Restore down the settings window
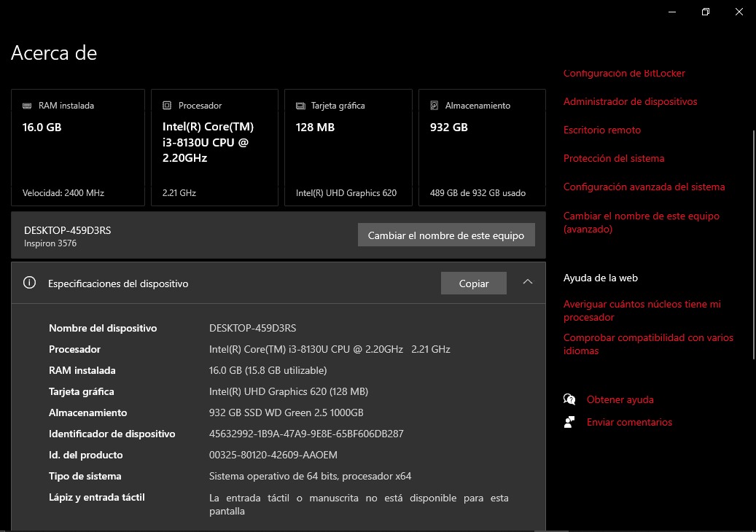Screen dimensions: 756x532 [x=705, y=12]
